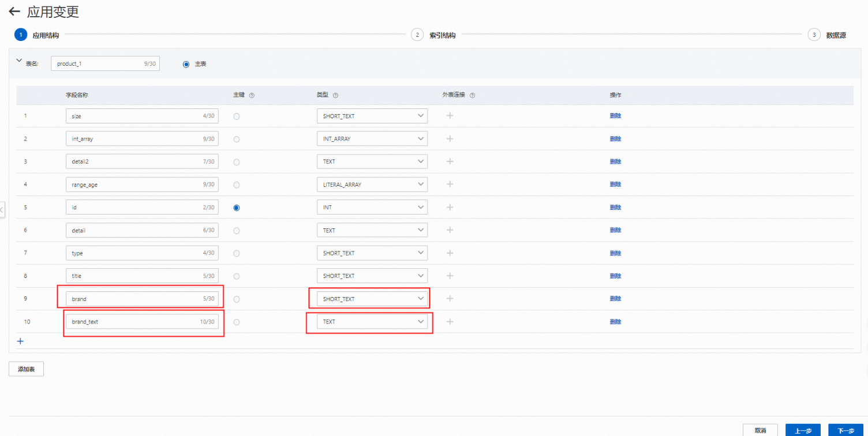The image size is (868, 436).
Task: Select detail as primary key
Action: (237, 231)
